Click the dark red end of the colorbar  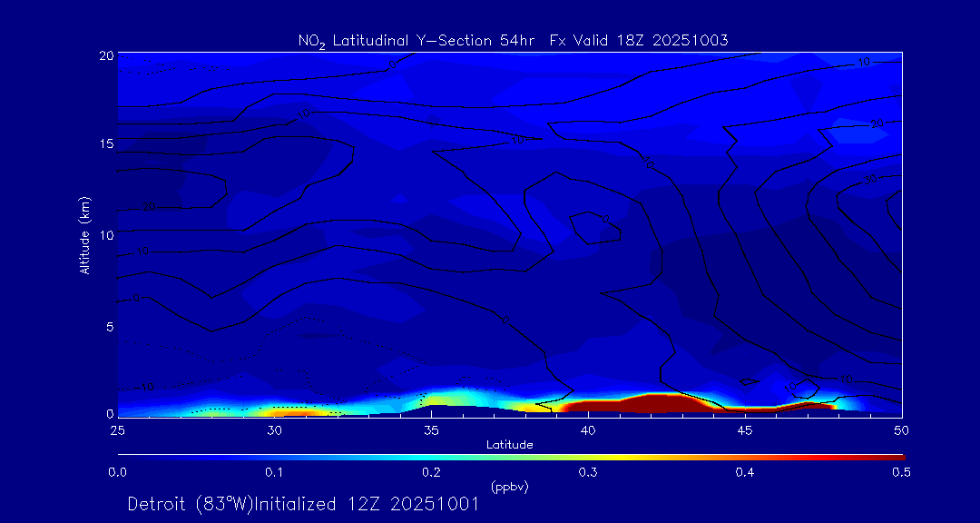[x=894, y=456]
